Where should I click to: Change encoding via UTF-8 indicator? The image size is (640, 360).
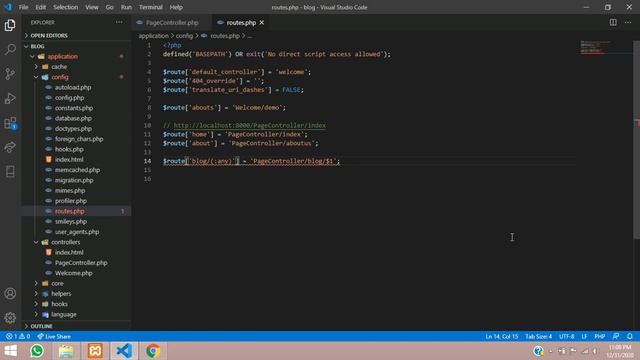pos(567,336)
